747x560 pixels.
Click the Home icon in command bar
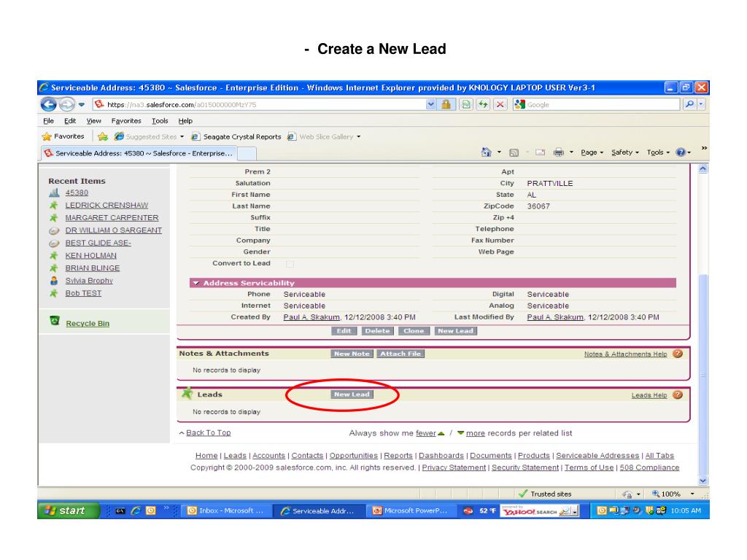pyautogui.click(x=486, y=152)
